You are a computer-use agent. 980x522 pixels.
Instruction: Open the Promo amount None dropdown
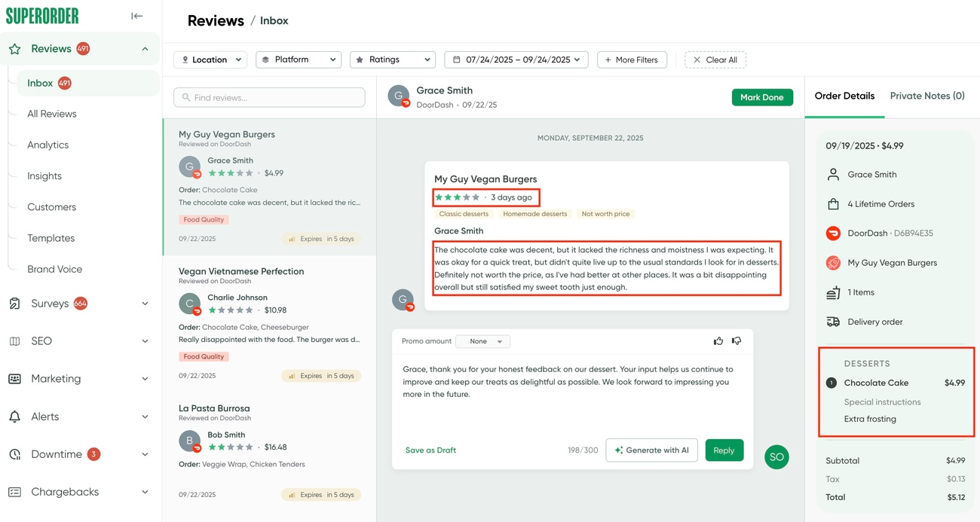pyautogui.click(x=483, y=341)
